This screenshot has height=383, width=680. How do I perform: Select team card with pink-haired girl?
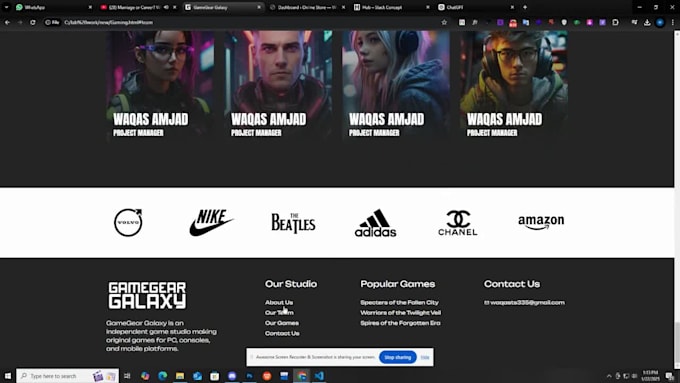click(396, 85)
